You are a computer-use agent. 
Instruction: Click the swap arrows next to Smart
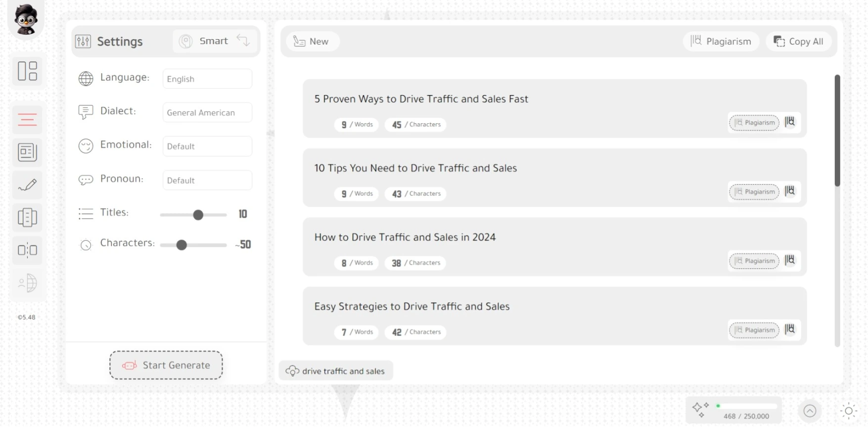click(243, 40)
